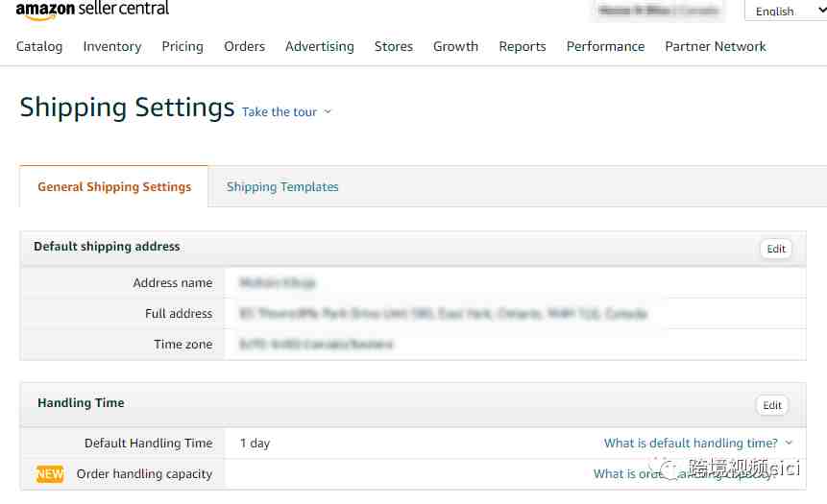Open the Pricing menu
The image size is (827, 504).
coord(182,46)
